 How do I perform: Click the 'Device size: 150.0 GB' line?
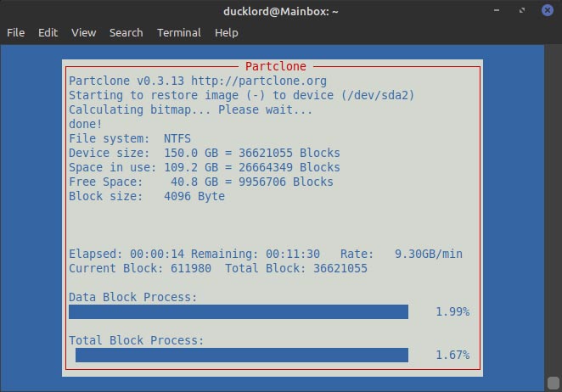pos(205,153)
